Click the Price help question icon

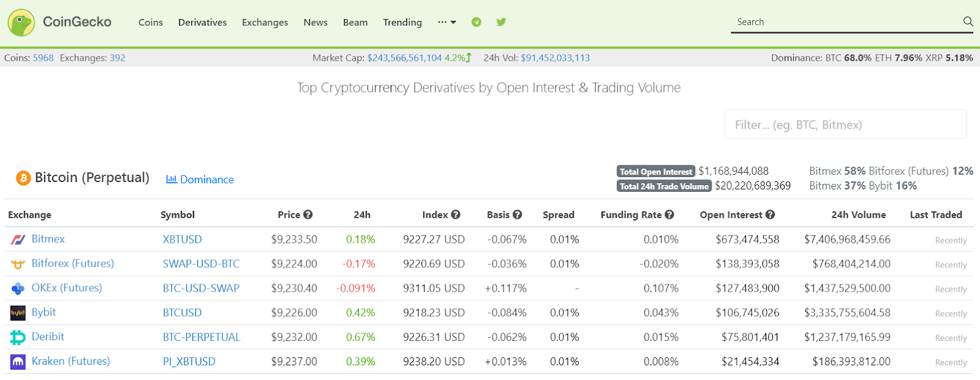(x=308, y=215)
